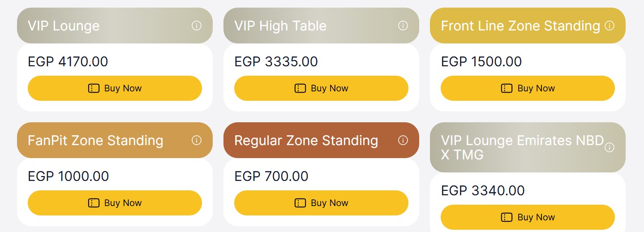Image resolution: width=644 pixels, height=232 pixels.
Task: Click the VIP High Table title
Action: point(280,26)
